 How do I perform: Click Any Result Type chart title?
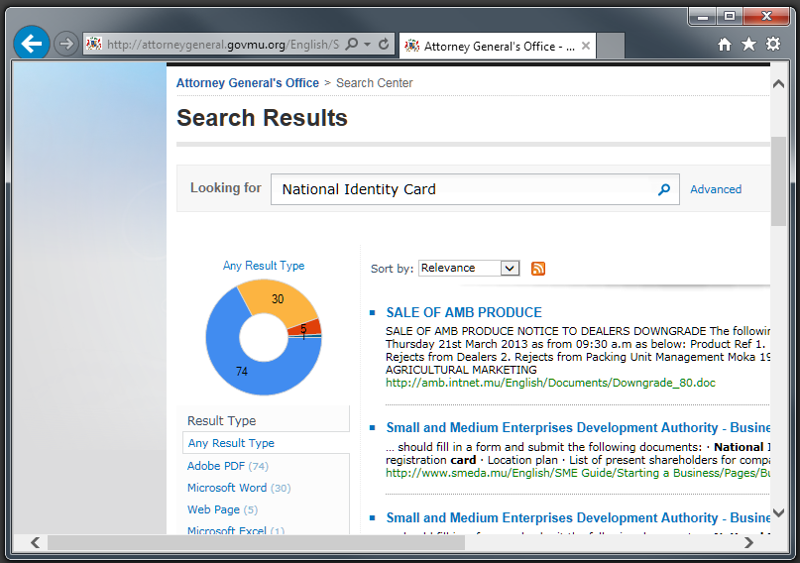pyautogui.click(x=263, y=266)
